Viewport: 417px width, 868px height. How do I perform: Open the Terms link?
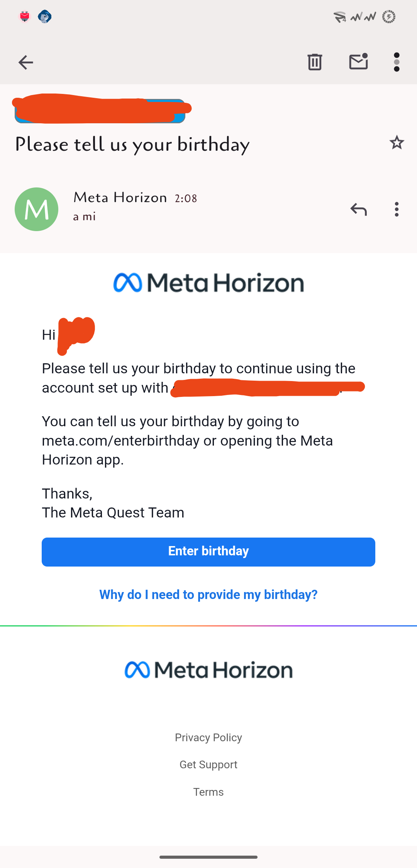coord(208,792)
